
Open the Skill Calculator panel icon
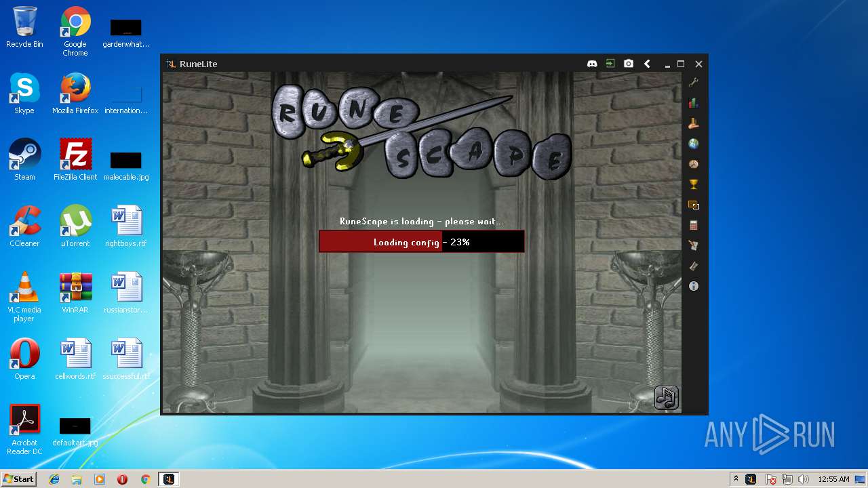694,225
